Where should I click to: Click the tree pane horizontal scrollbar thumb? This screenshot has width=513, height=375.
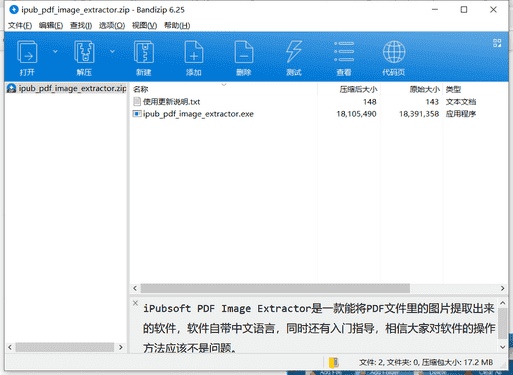click(65, 347)
